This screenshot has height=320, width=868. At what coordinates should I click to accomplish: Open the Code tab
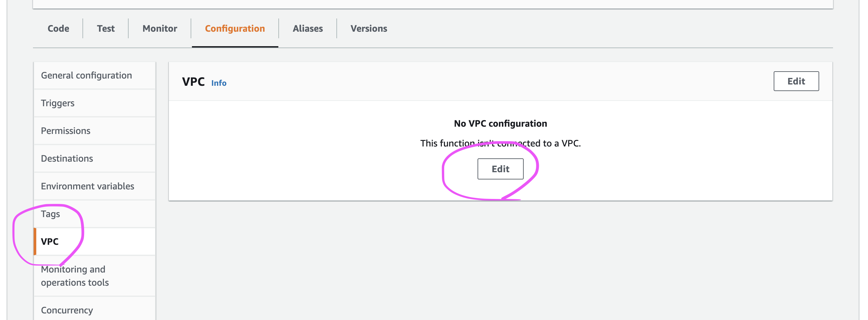pos(58,29)
